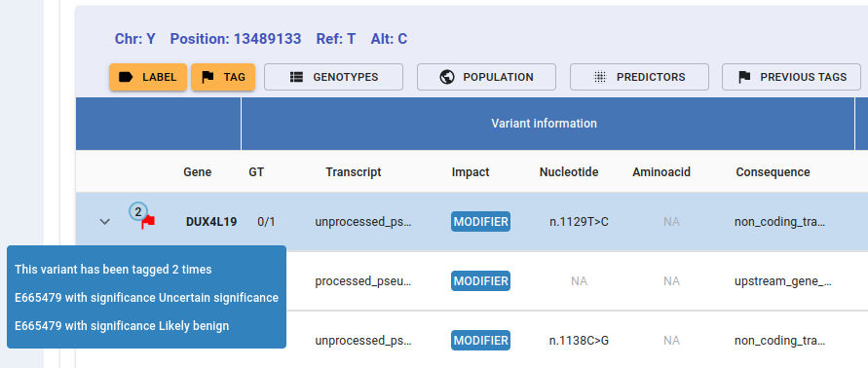Open the GENOTYPES view
The image size is (868, 368).
pos(333,77)
